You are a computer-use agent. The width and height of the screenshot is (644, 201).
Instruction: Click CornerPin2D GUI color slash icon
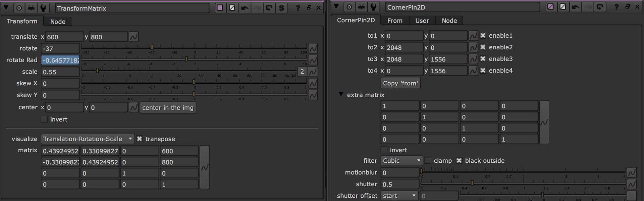pos(562,7)
